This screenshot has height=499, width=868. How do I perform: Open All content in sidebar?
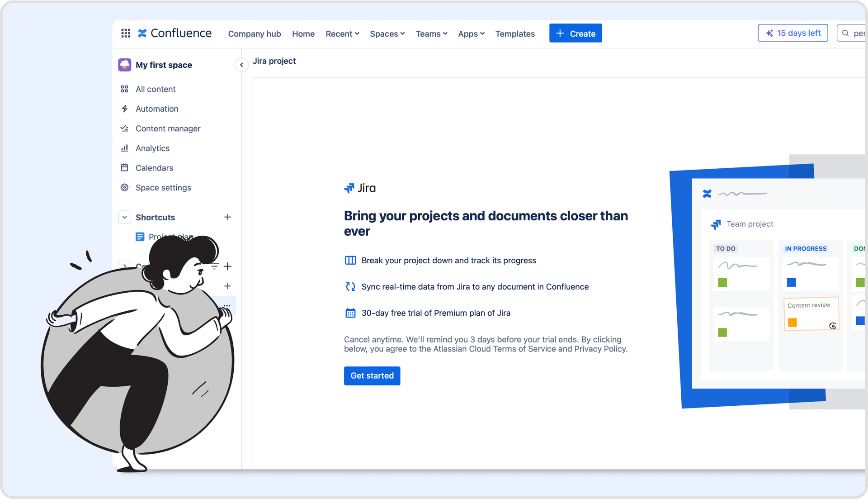156,89
